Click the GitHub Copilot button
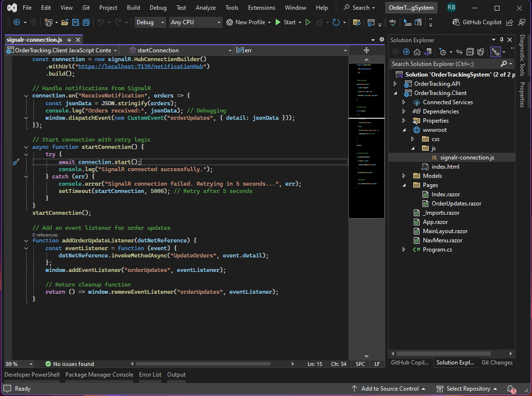The width and height of the screenshot is (532, 396). 477,22
